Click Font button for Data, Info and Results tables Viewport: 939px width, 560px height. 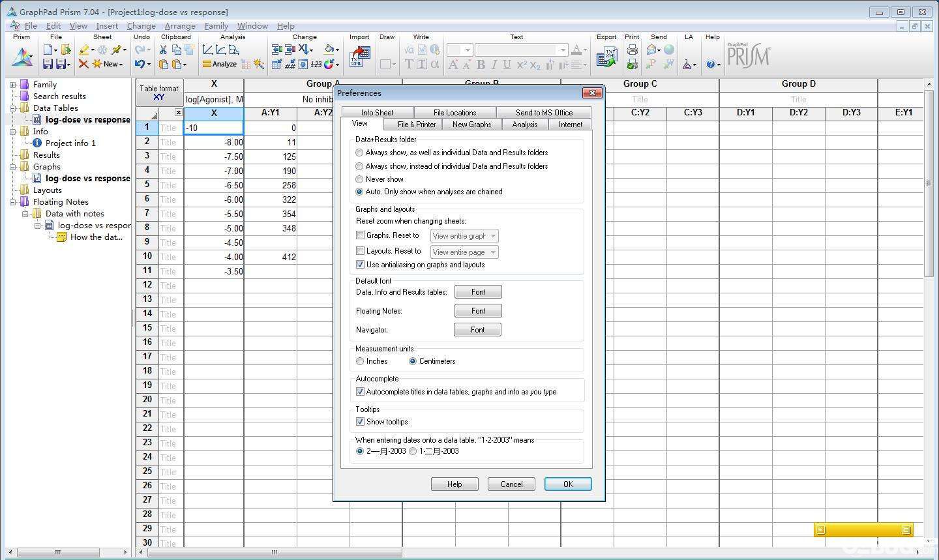pos(478,292)
